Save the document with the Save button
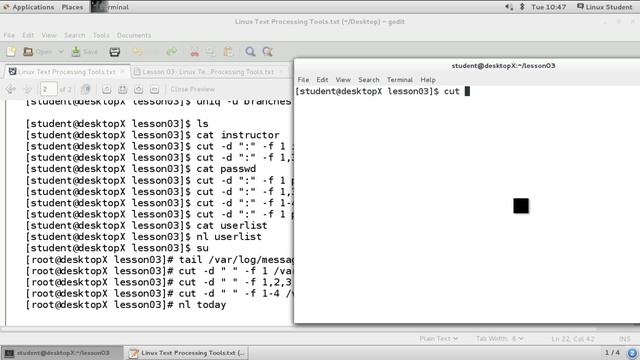The width and height of the screenshot is (640, 360). pos(85,52)
